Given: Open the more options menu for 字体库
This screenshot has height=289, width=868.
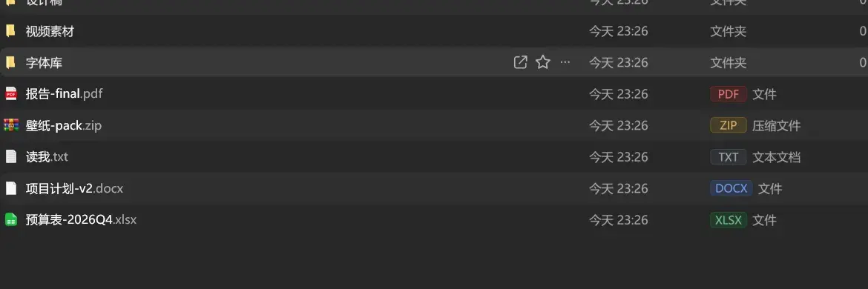Looking at the screenshot, I should (565, 62).
